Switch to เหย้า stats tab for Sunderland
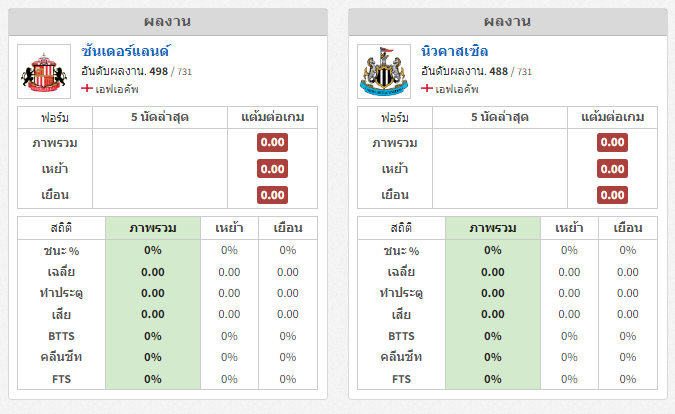The width and height of the screenshot is (675, 414). [229, 228]
